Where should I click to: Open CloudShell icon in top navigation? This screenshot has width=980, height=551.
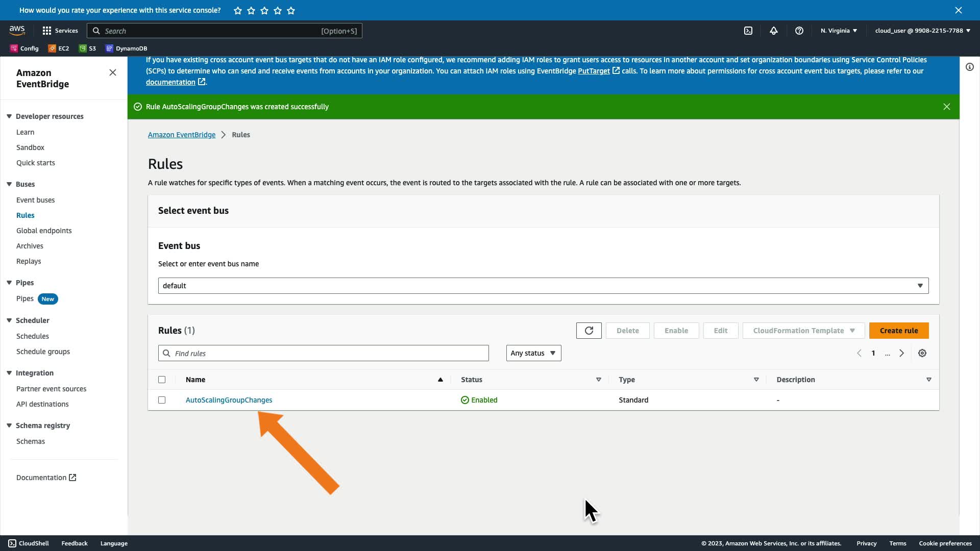[748, 31]
